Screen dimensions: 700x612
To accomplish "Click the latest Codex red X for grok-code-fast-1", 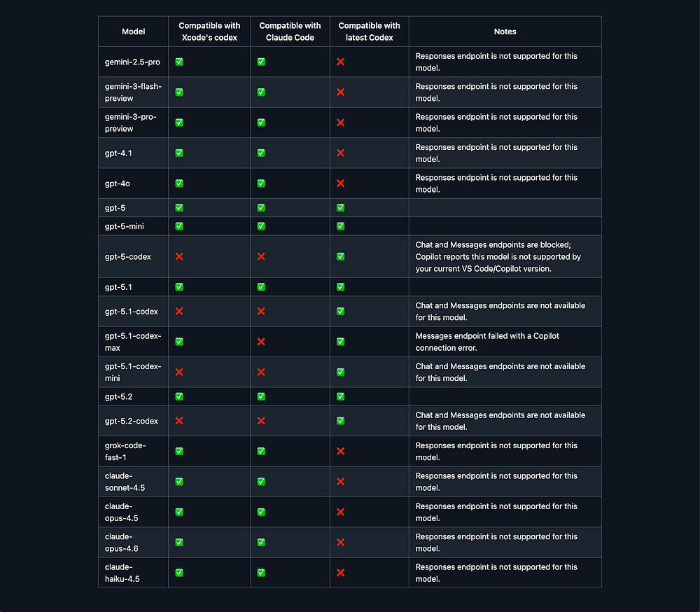I will click(x=340, y=451).
